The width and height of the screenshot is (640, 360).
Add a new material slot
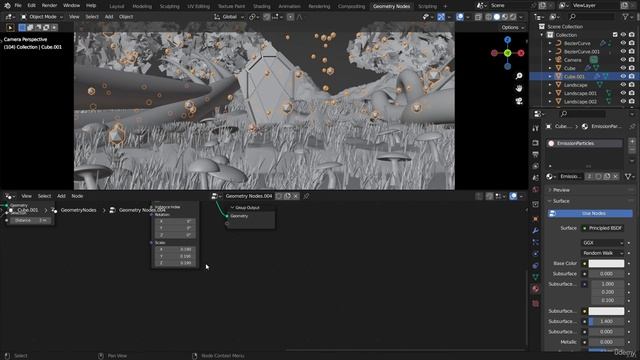click(632, 142)
